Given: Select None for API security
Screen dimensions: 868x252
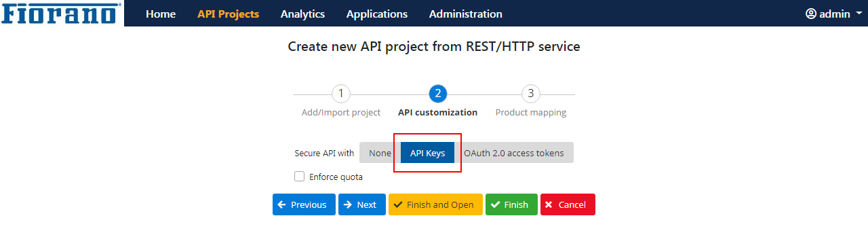Looking at the screenshot, I should pos(380,153).
